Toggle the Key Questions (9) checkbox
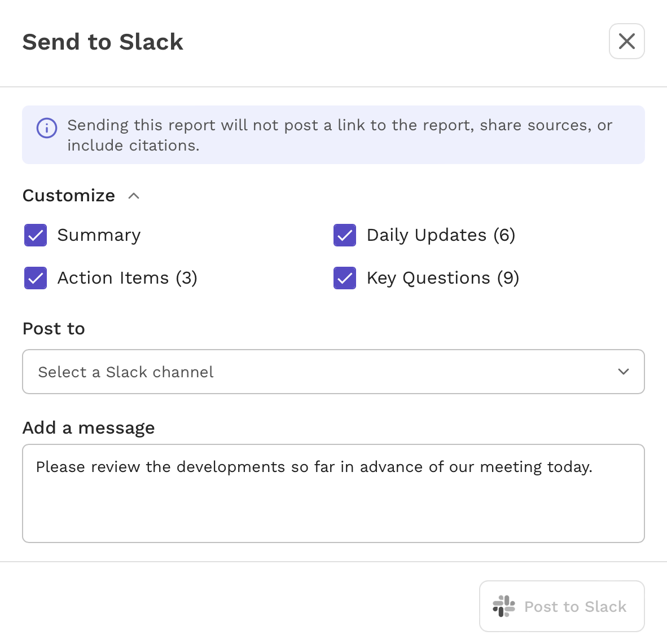667x644 pixels. click(345, 278)
